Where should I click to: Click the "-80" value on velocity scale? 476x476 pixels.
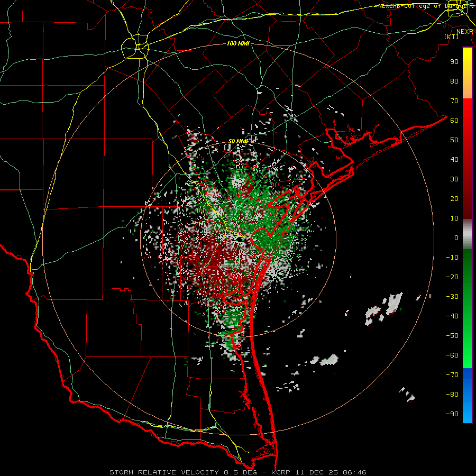tap(452, 395)
